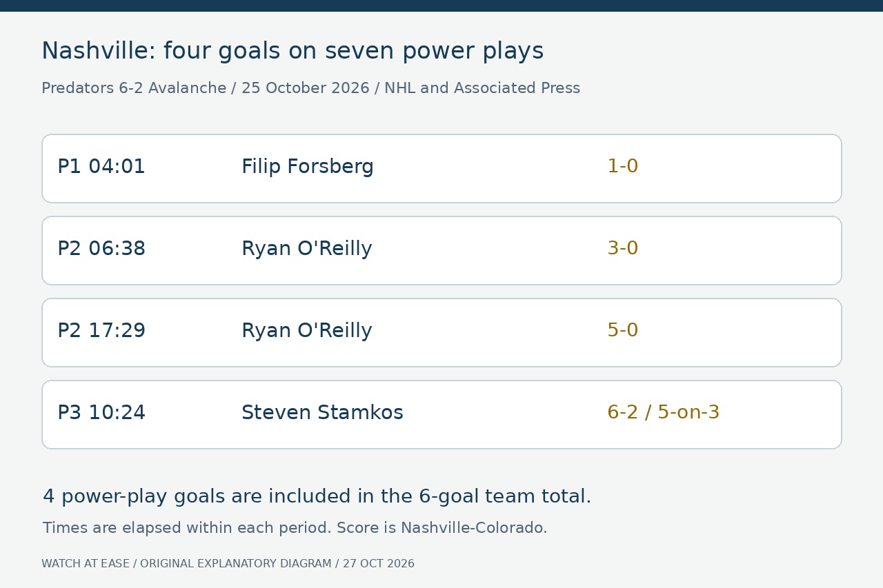Click Ryan O'Reilly name in 3-0 row
Screen dimensions: 883x588
tap(307, 249)
